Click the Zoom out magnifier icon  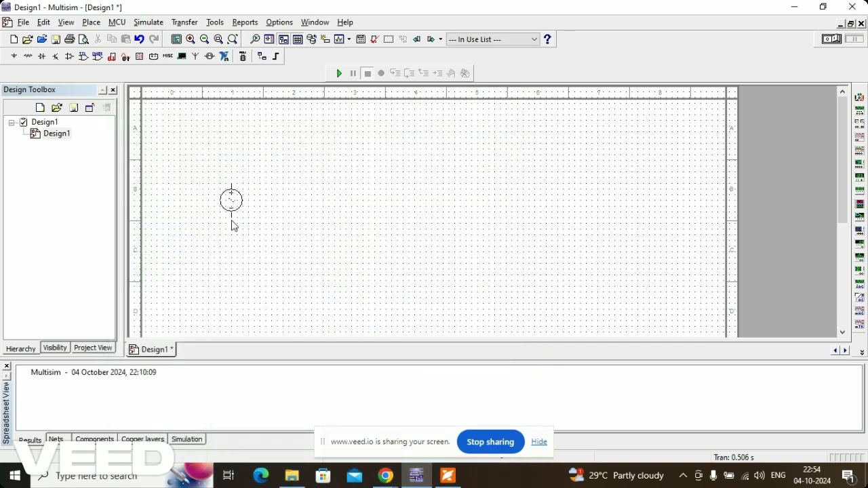pyautogui.click(x=204, y=39)
